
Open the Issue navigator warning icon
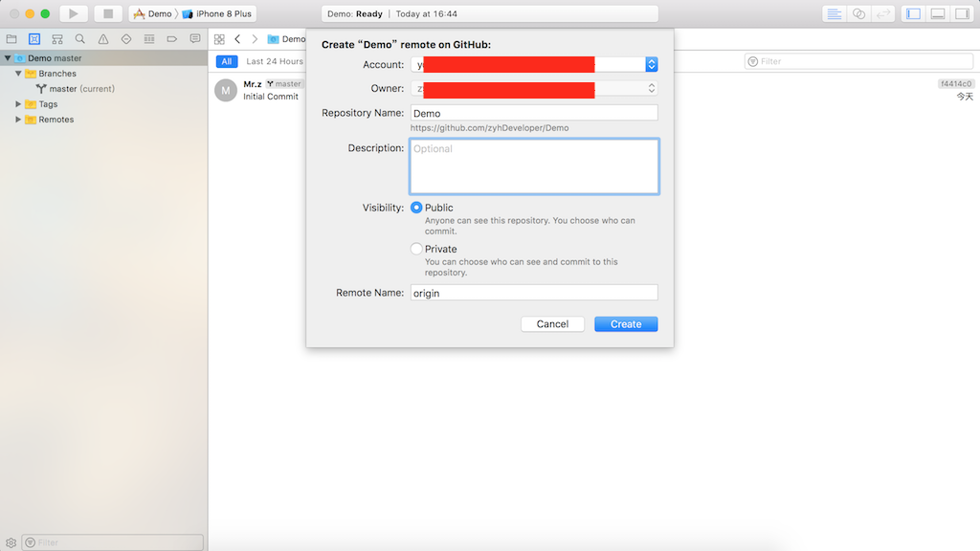pos(103,38)
